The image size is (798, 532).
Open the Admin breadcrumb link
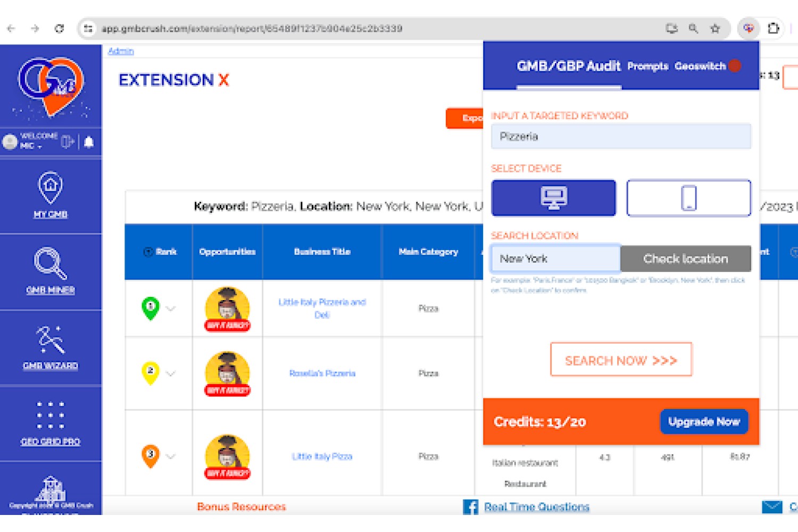pyautogui.click(x=121, y=51)
